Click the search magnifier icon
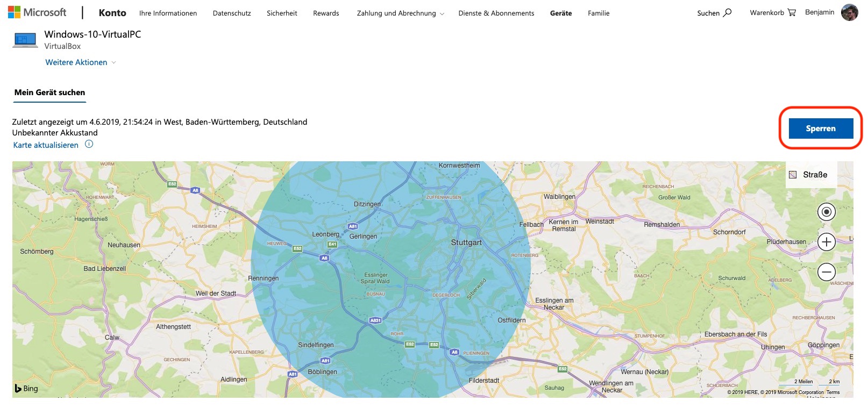Image resolution: width=868 pixels, height=408 pixels. pyautogui.click(x=728, y=12)
